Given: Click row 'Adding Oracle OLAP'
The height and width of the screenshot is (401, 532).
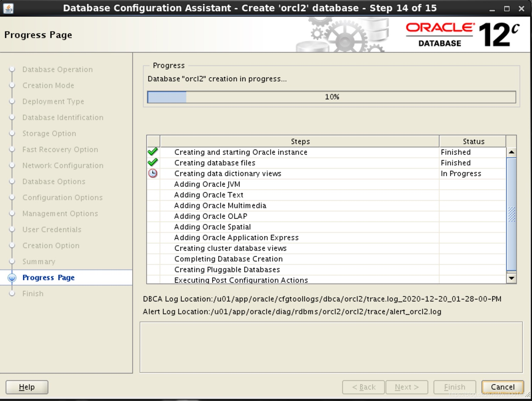Looking at the screenshot, I should coord(326,216).
